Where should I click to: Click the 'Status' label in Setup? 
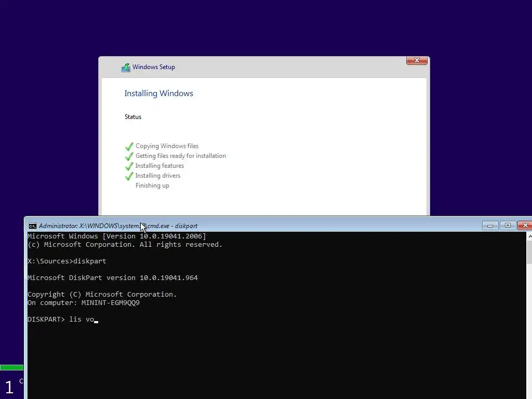[132, 117]
